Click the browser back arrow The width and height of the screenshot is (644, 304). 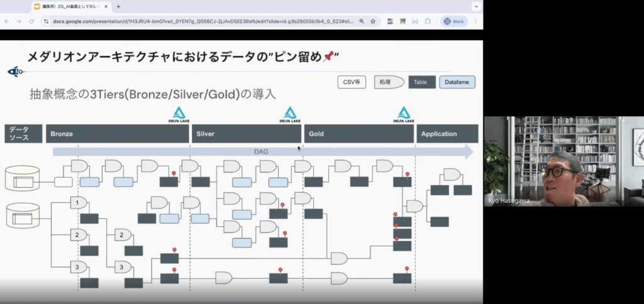[x=7, y=21]
